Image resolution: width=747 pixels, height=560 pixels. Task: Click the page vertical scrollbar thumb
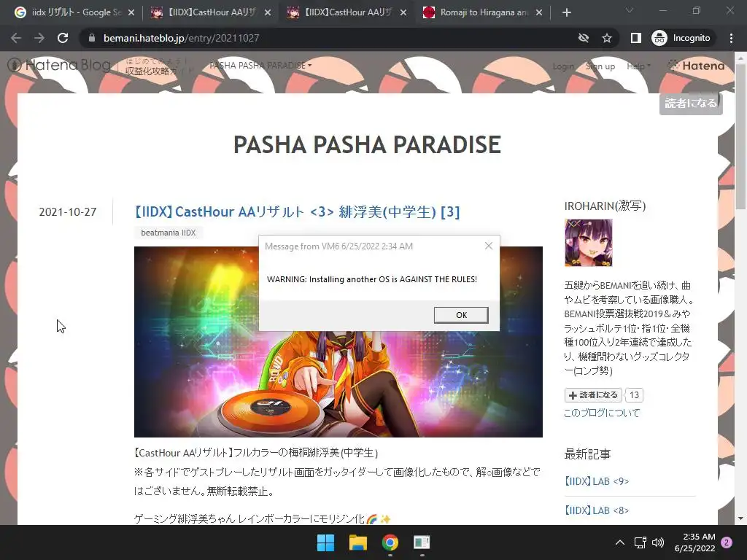point(740,136)
